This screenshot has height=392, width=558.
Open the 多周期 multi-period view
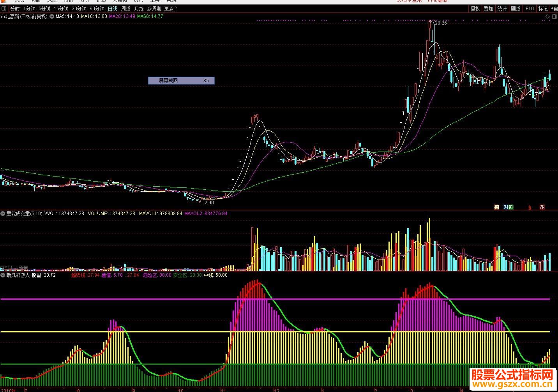click(x=154, y=9)
